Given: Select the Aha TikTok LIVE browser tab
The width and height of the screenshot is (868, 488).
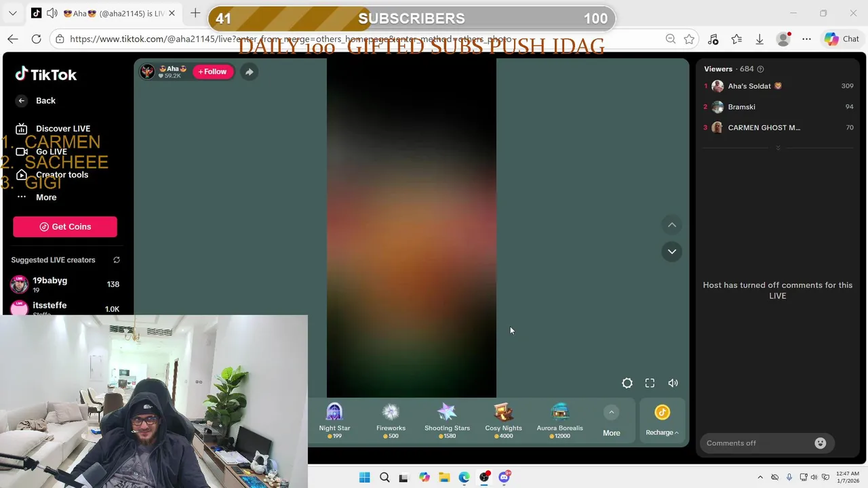Looking at the screenshot, I should (103, 14).
